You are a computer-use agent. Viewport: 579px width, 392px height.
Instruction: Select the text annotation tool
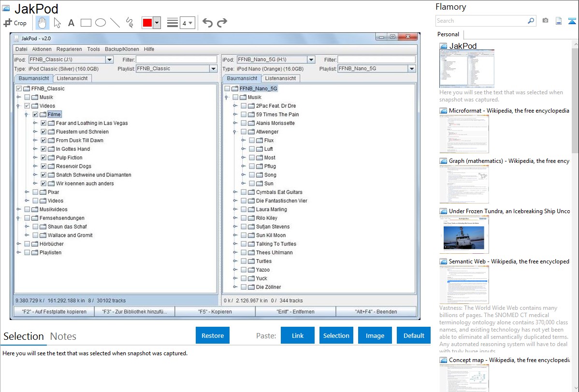pos(71,23)
